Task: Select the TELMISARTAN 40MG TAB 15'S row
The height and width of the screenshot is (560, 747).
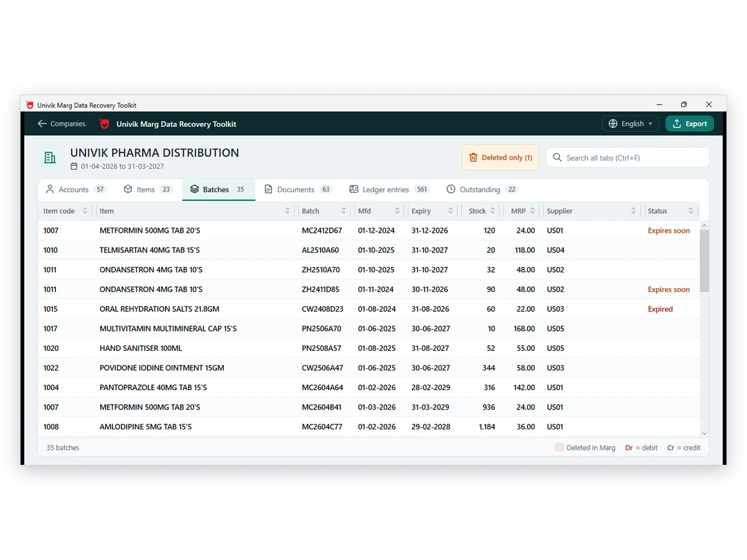Action: [369, 250]
